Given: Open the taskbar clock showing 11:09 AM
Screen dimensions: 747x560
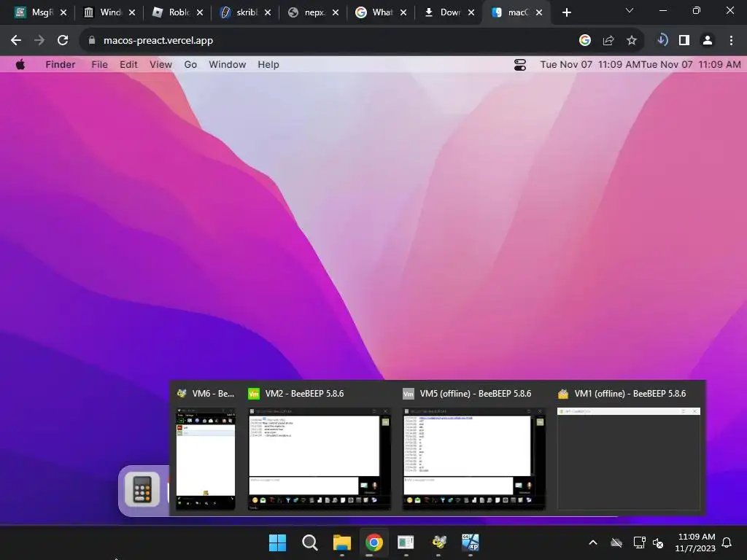Looking at the screenshot, I should (x=695, y=542).
